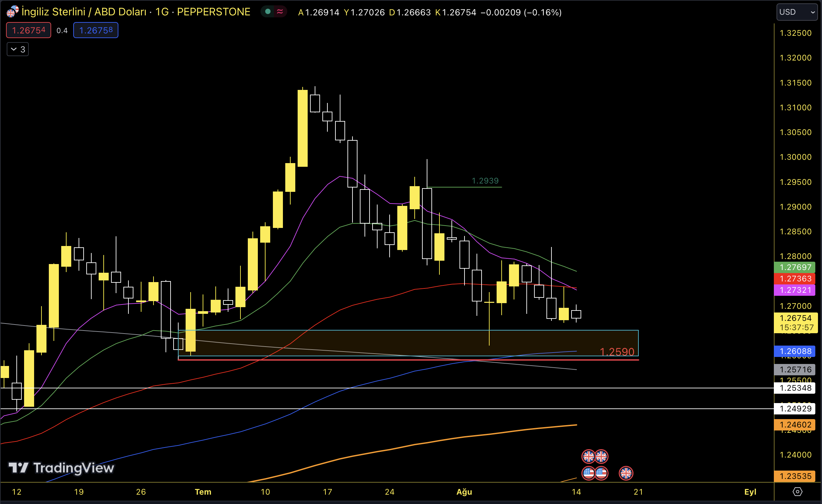Click the blue buy price 1.26758 button
Viewport: 822px width, 504px height.
(x=96, y=30)
